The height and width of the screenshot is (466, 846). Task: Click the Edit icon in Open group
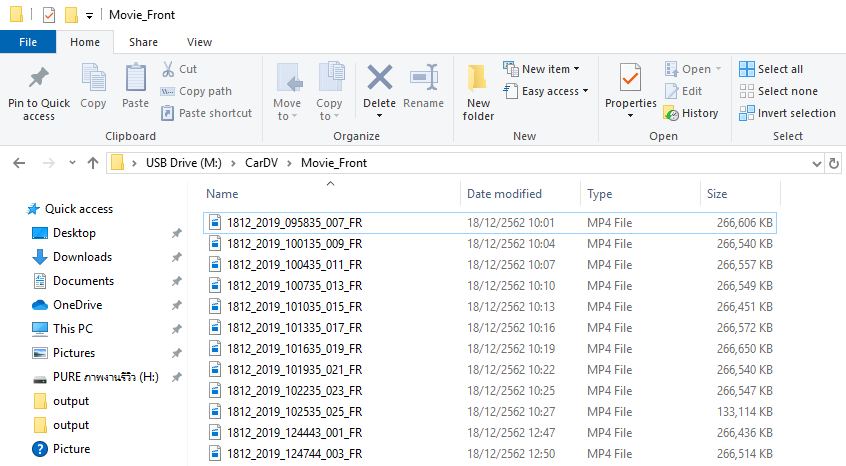coord(671,91)
